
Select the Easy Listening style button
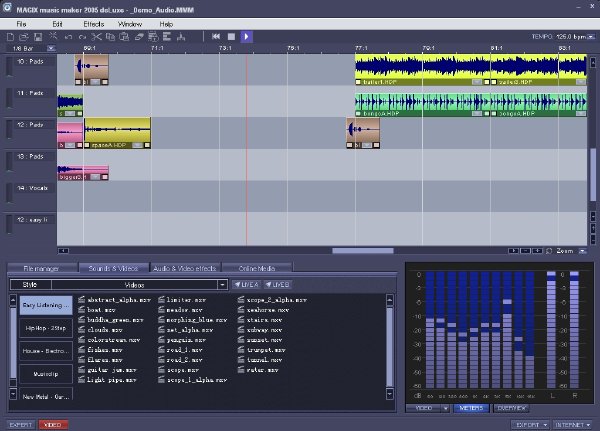pyautogui.click(x=46, y=305)
